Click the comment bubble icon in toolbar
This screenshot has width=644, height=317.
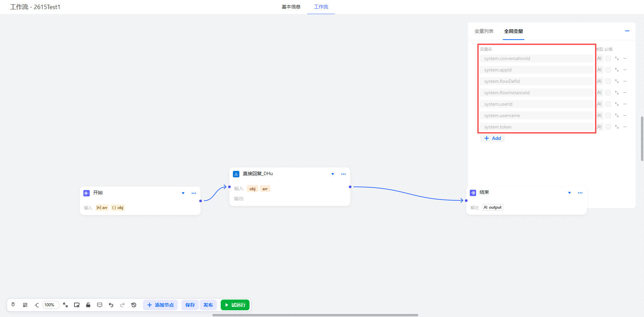click(100, 305)
